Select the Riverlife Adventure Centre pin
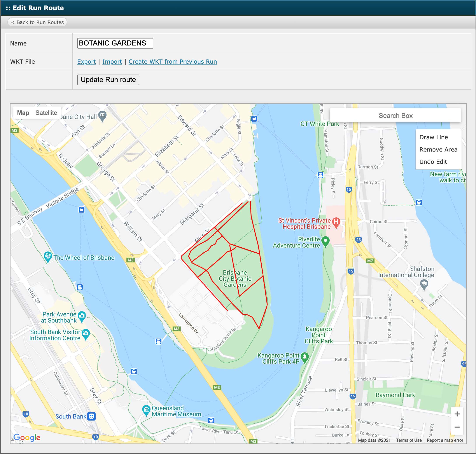This screenshot has width=476, height=454. coord(326,242)
